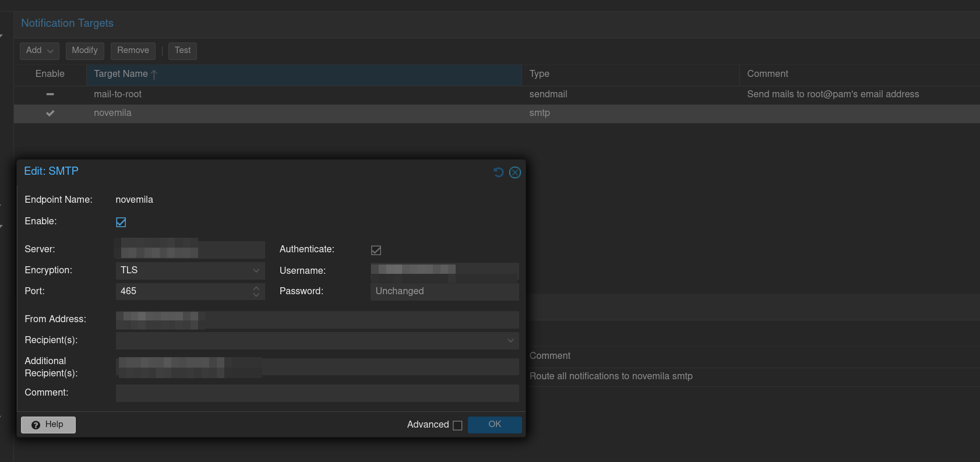This screenshot has height=462, width=980.
Task: Click the smtp type cell
Action: point(540,113)
